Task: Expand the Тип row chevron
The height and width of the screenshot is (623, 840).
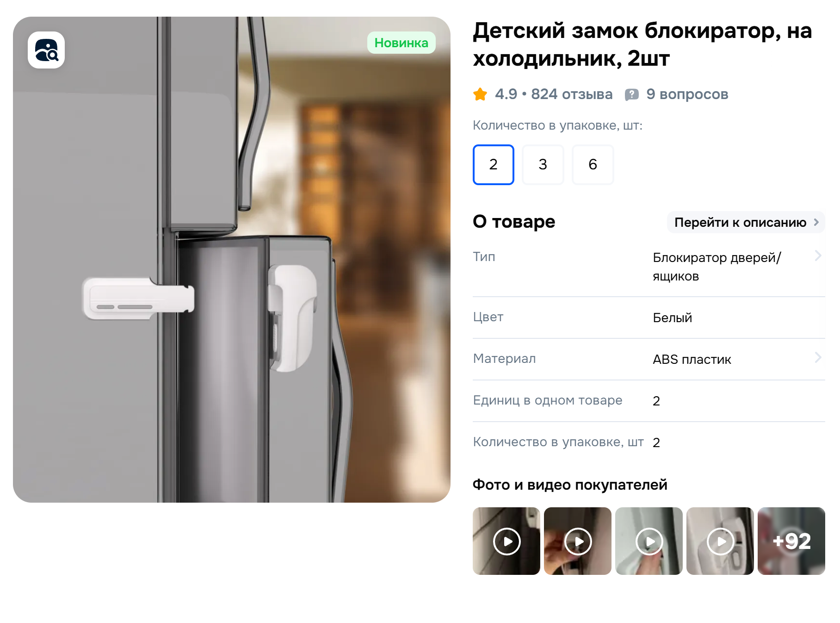Action: point(818,255)
